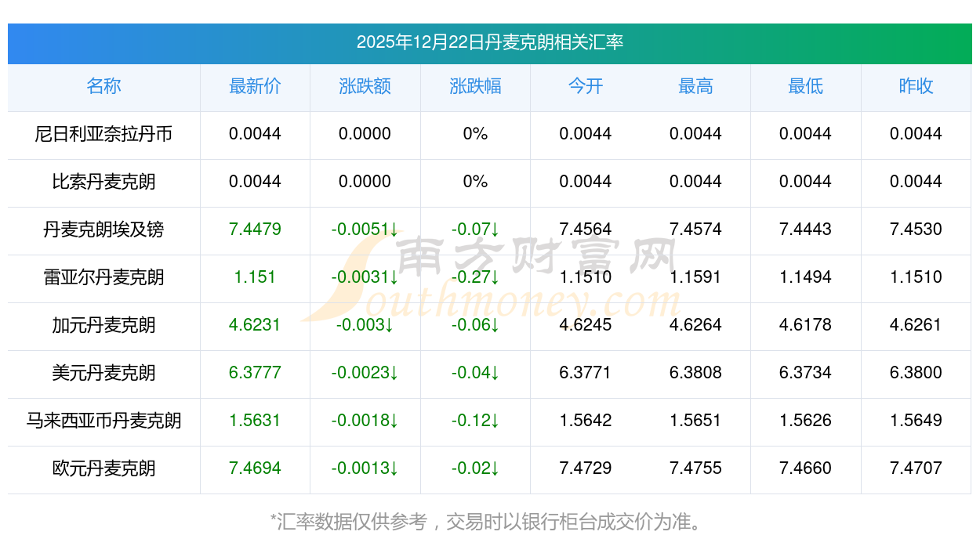This screenshot has width=980, height=546.
Task: Click lowest price 7.4660
Action: click(x=805, y=468)
